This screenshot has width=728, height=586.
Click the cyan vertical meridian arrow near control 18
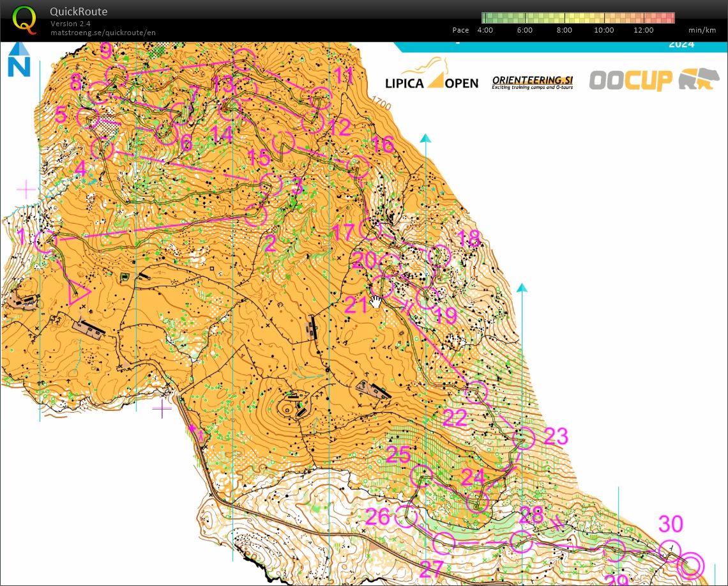click(522, 289)
